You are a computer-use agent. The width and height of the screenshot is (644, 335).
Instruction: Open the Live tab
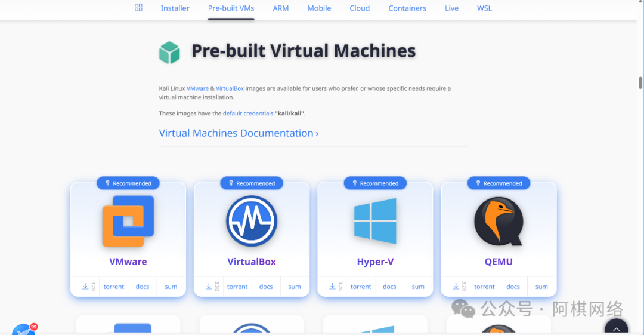451,8
